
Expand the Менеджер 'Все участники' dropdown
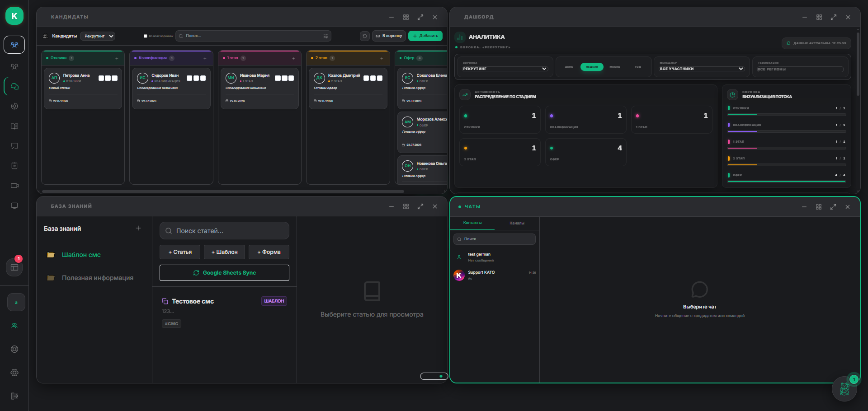[702, 69]
